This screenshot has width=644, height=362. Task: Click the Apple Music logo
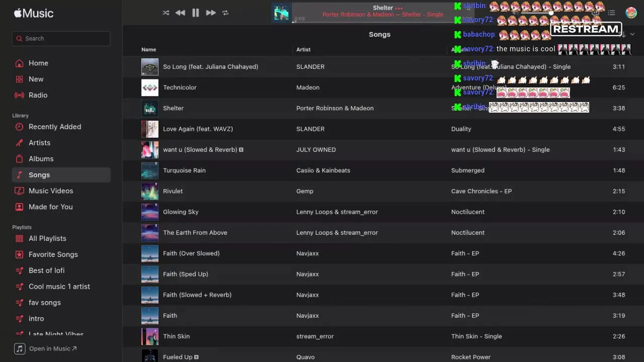[x=34, y=14]
